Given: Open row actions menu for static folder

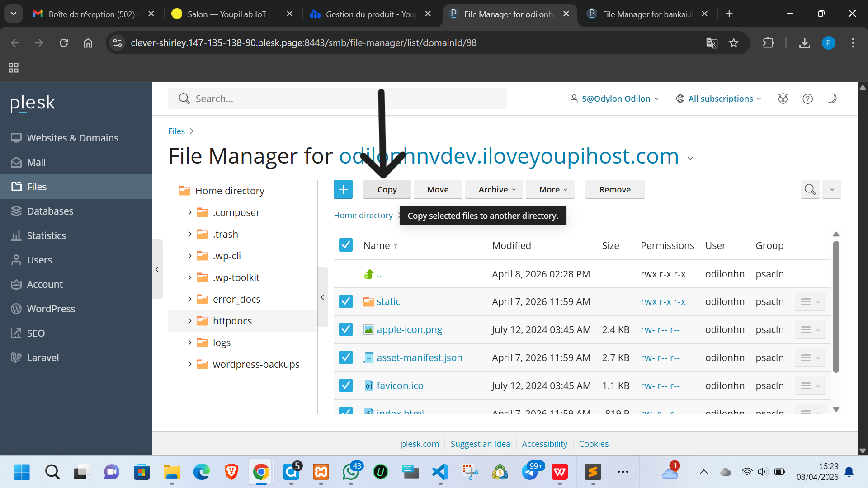Looking at the screenshot, I should click(810, 302).
